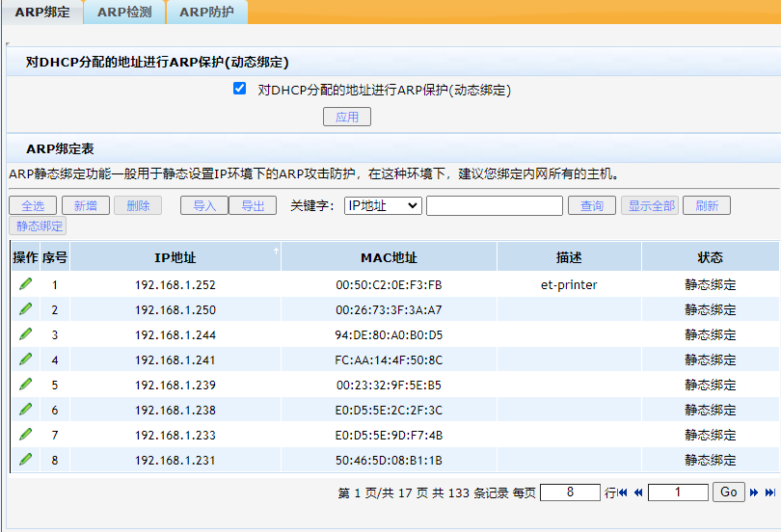
Task: Click the 静态绑定 button below toolbar
Action: coord(38,226)
